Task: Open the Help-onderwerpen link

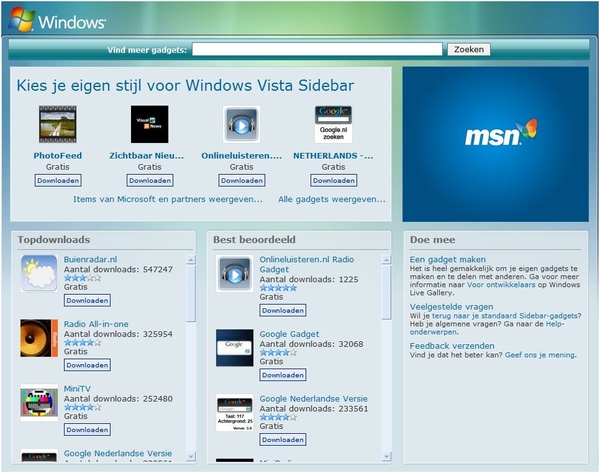Action: 487,328
